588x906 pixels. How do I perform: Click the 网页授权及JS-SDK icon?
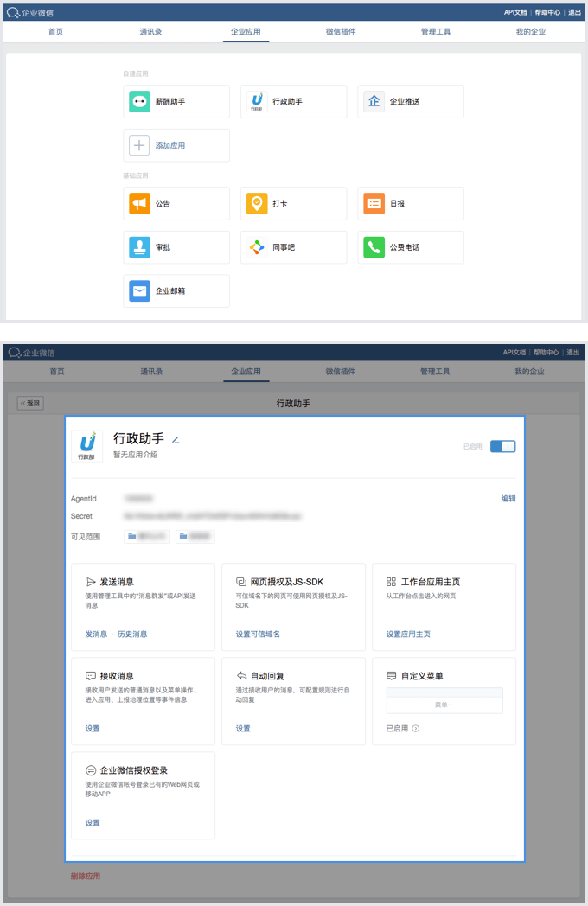[x=241, y=582]
